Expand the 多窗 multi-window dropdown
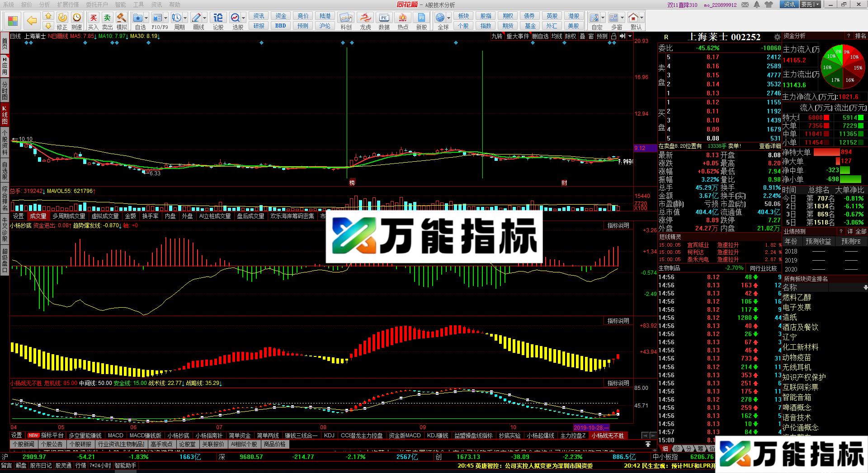The width and height of the screenshot is (868, 473). [623, 18]
